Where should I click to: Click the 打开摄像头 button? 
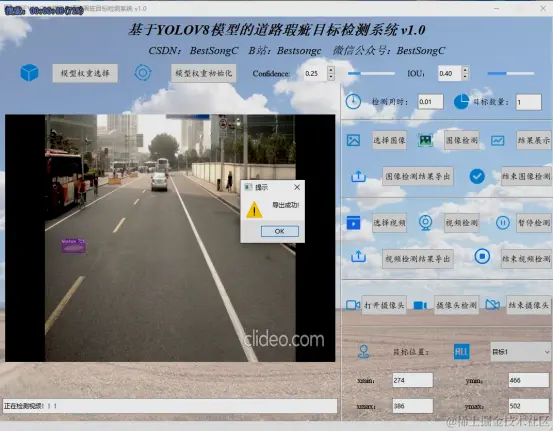coord(384,305)
